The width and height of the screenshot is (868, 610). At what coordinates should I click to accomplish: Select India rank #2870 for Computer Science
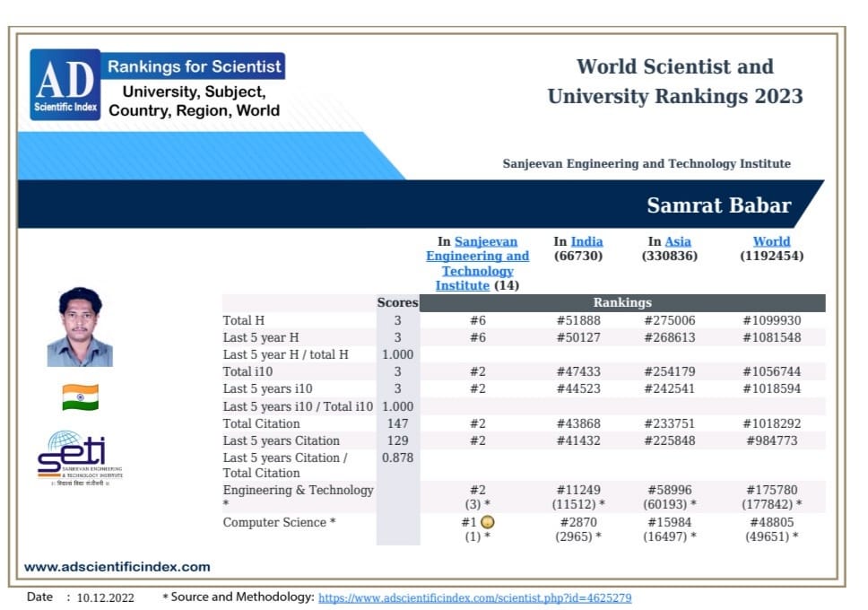[x=578, y=522]
